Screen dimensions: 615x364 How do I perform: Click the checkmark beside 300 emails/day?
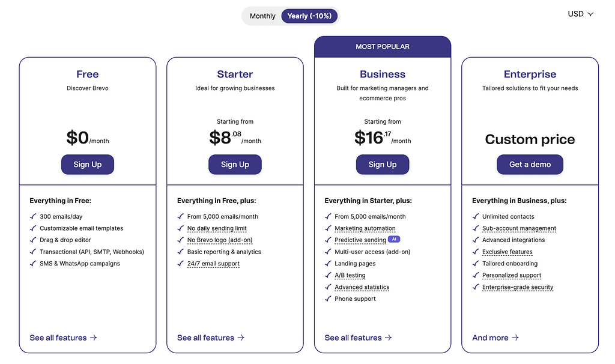[33, 216]
